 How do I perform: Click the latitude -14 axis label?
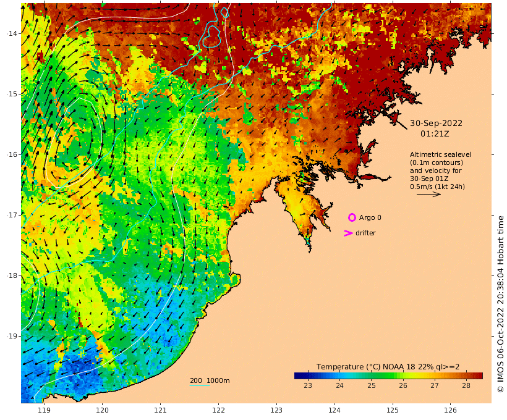[x=12, y=33]
